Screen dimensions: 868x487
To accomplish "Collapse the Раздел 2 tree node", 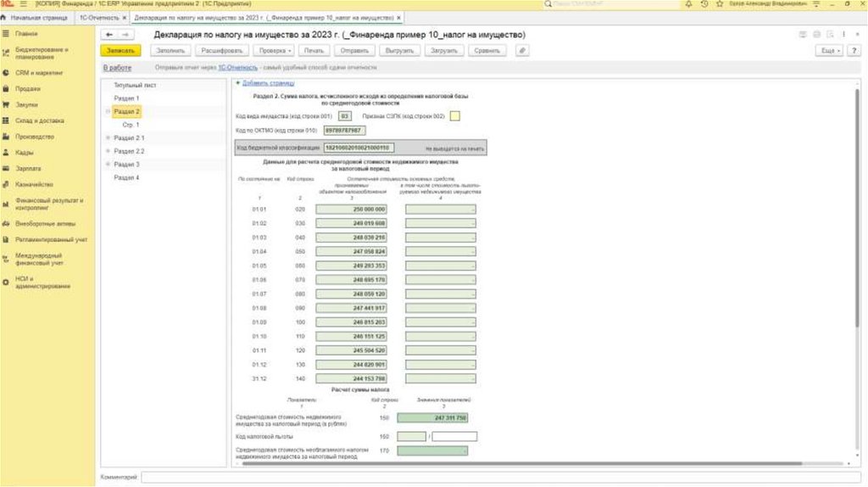I will pos(108,111).
